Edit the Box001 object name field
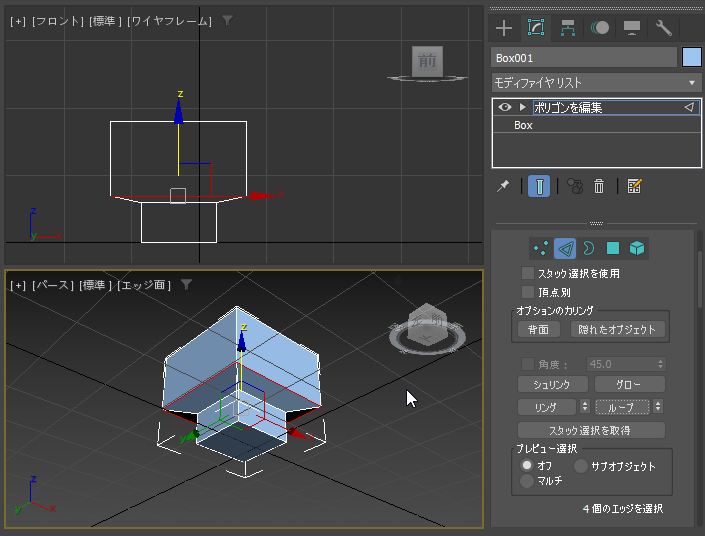Image resolution: width=705 pixels, height=536 pixels. [x=584, y=58]
